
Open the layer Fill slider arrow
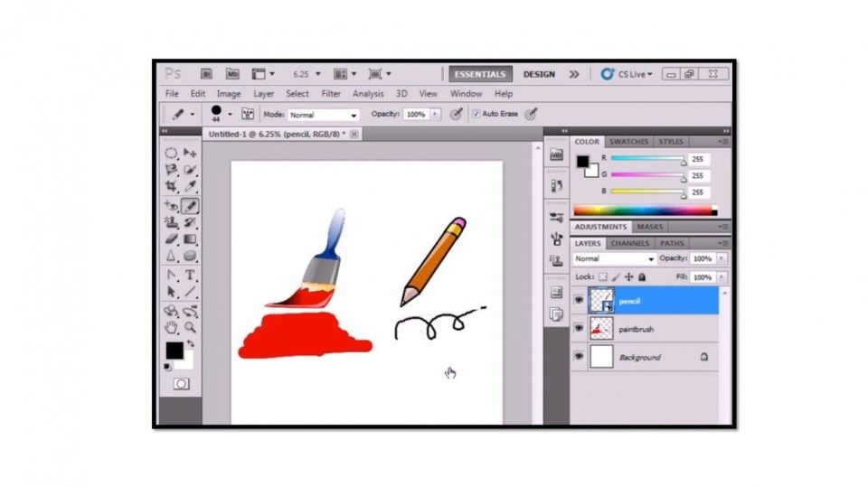tap(722, 276)
